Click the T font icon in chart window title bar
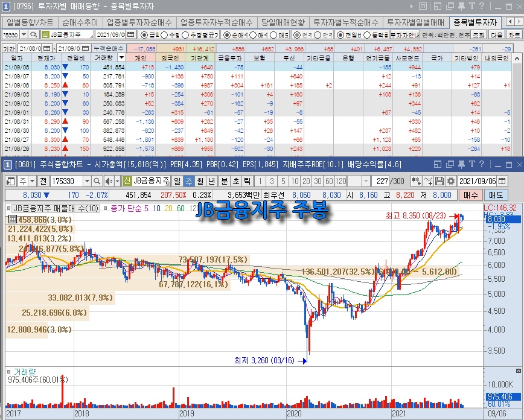This screenshot has height=420, width=524. (x=472, y=164)
